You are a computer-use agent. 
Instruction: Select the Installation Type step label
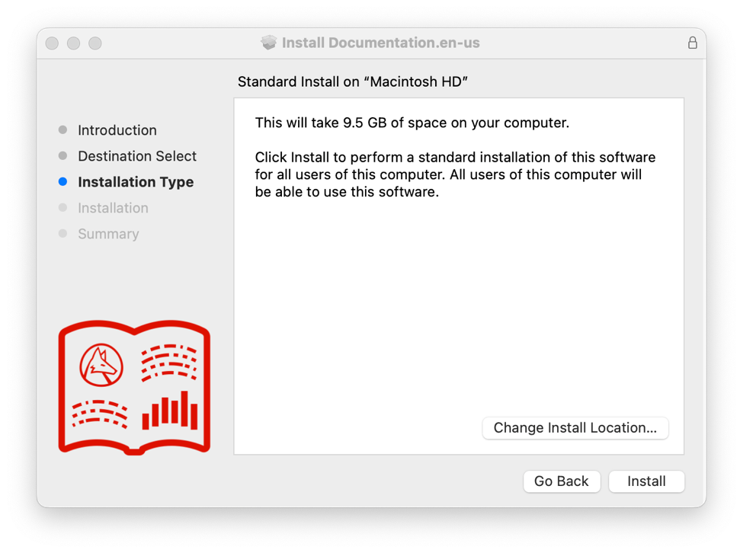(136, 182)
